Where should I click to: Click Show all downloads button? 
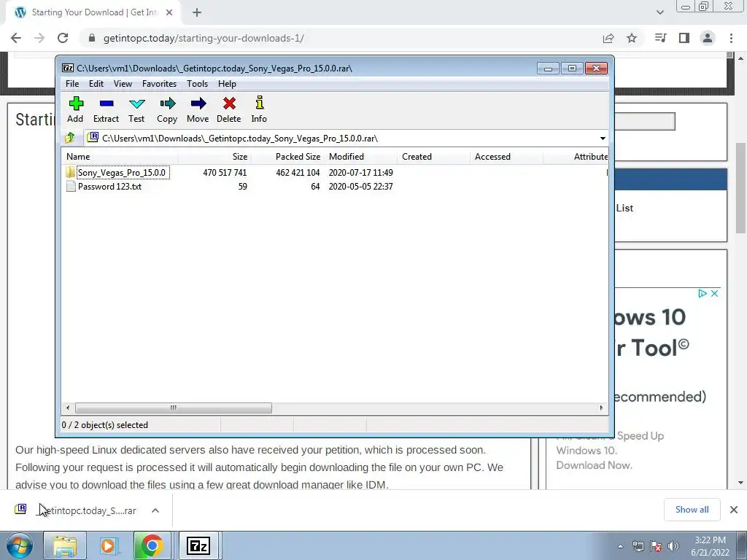pyautogui.click(x=692, y=510)
